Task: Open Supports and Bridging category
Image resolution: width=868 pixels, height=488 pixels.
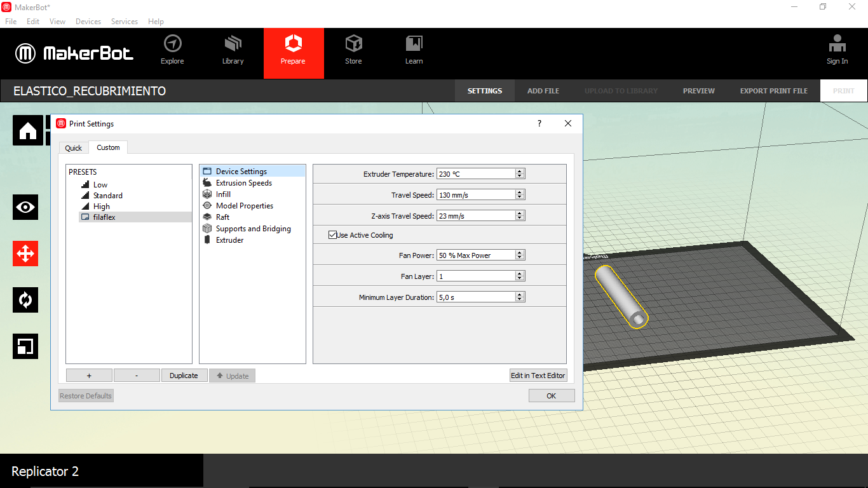Action: pos(253,229)
